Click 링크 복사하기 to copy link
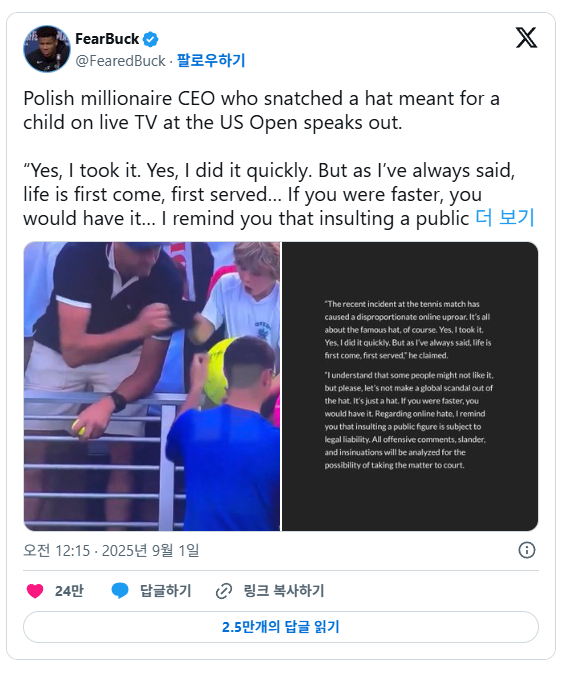This screenshot has height=679, width=578. pos(284,591)
